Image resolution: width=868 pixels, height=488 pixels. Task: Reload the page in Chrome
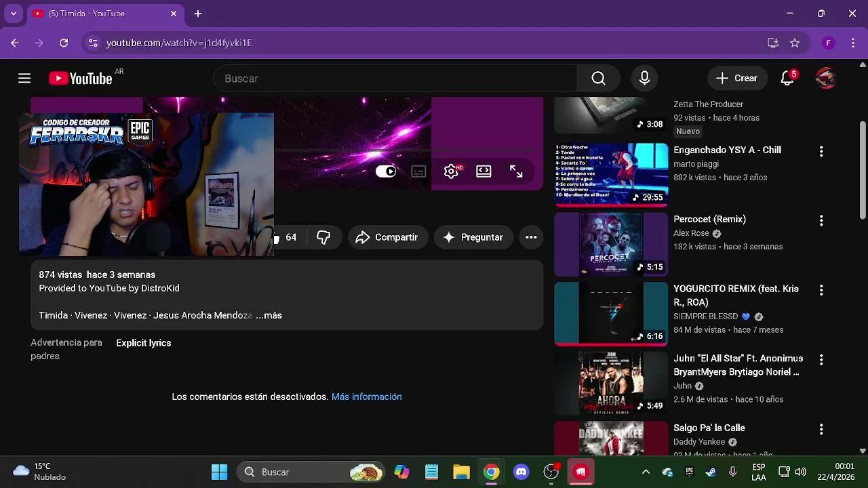point(64,43)
